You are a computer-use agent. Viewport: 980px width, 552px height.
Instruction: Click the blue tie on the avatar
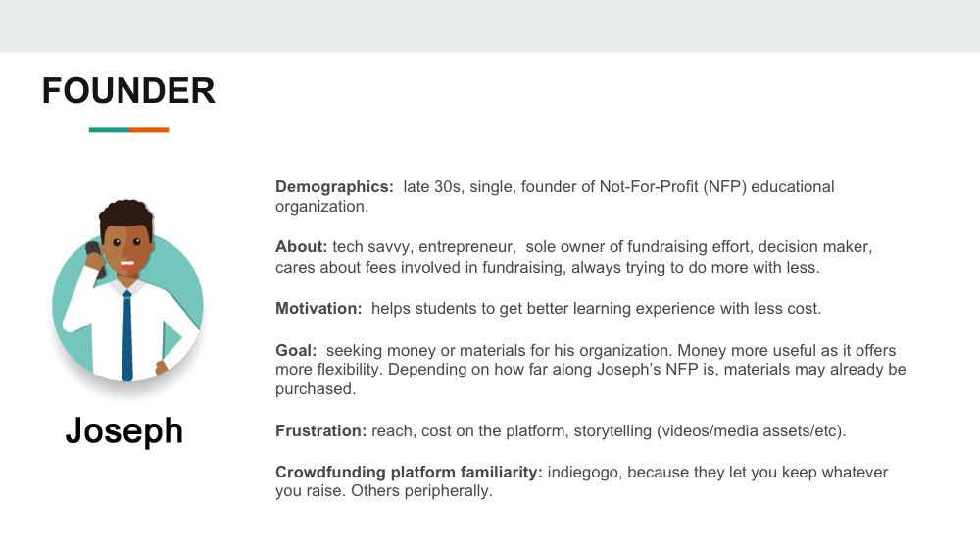[x=126, y=335]
